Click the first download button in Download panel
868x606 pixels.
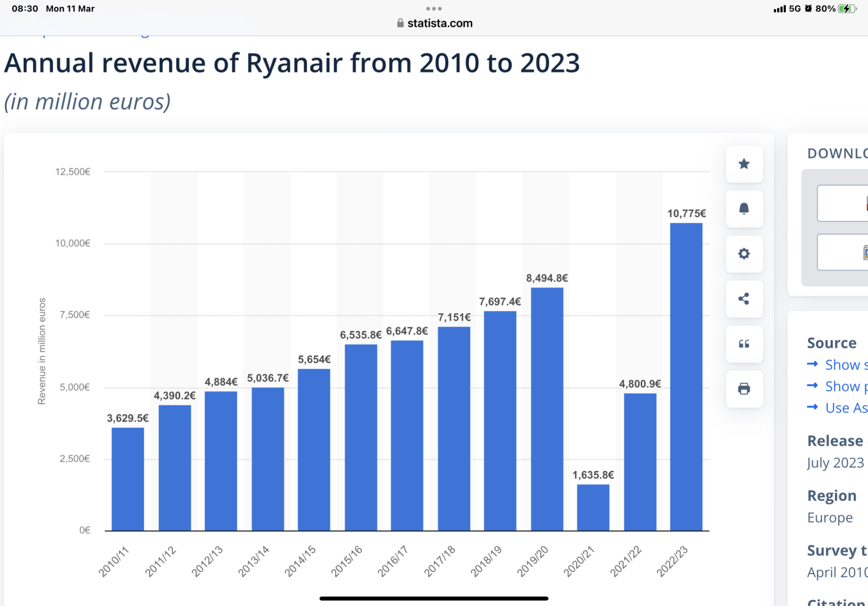point(843,203)
